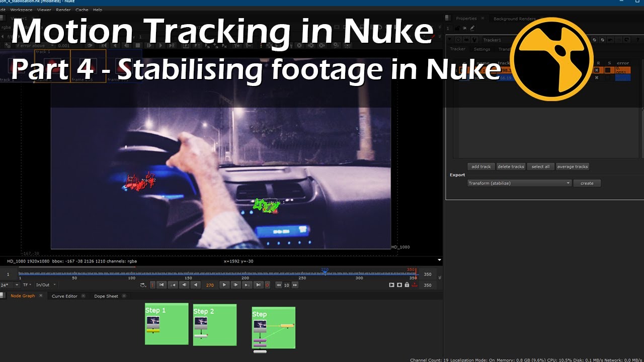Viewport: 644px width, 362px height.
Task: Open the Workspace menu
Action: click(x=21, y=10)
